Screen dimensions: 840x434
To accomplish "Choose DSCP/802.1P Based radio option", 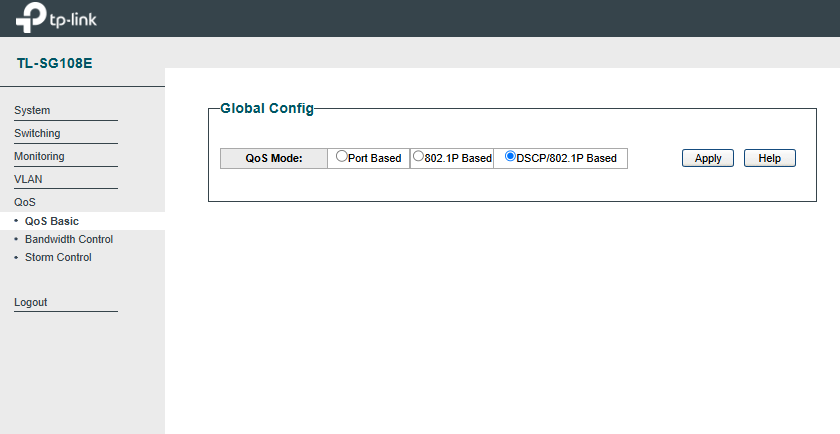I will pyautogui.click(x=510, y=156).
